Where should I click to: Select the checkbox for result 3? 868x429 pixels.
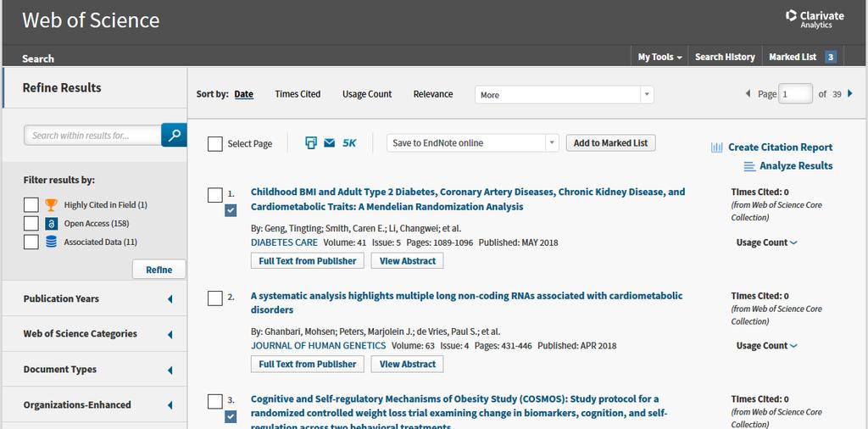pyautogui.click(x=214, y=401)
